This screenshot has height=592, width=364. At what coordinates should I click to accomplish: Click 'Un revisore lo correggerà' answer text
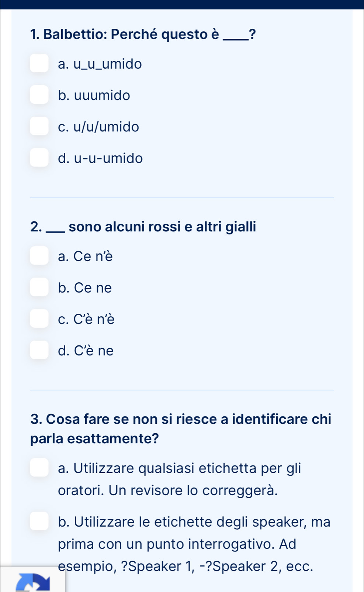tap(168, 490)
